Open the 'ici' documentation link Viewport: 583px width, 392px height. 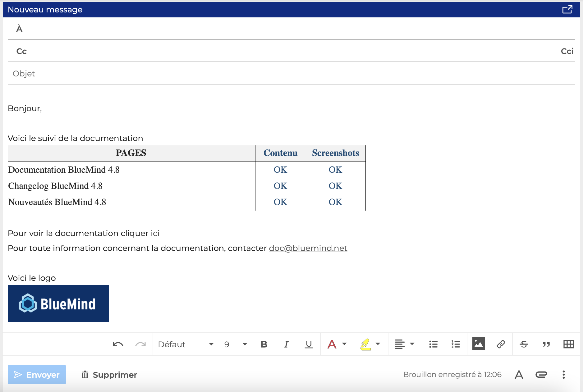155,233
